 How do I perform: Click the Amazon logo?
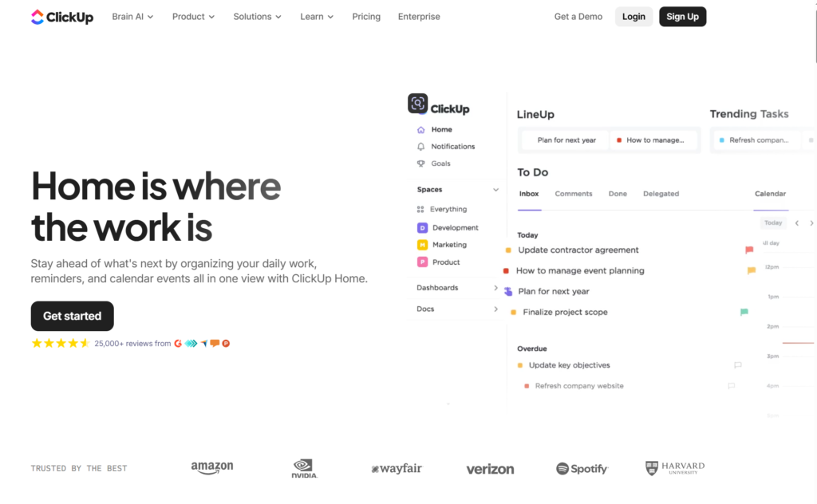[212, 468]
